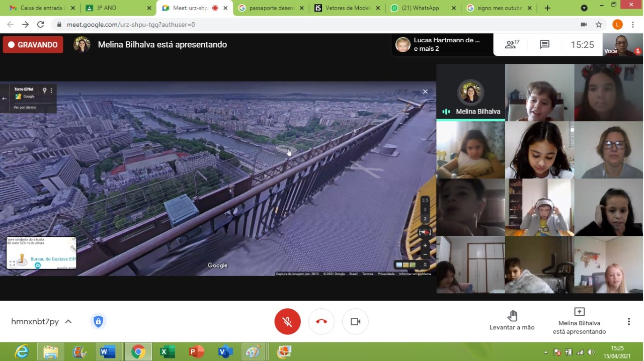Toggle the camera off
This screenshot has height=361, width=644.
355,321
